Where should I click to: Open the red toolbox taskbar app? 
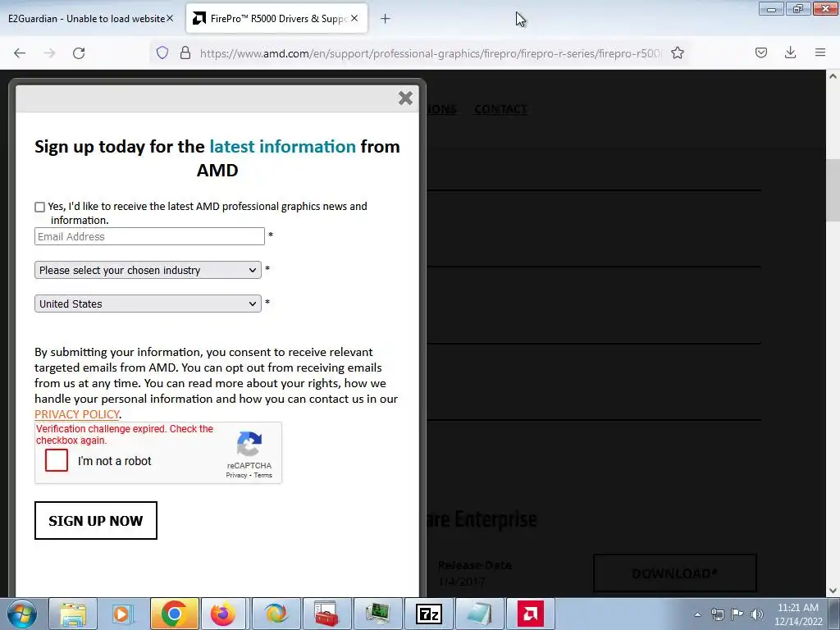click(326, 614)
